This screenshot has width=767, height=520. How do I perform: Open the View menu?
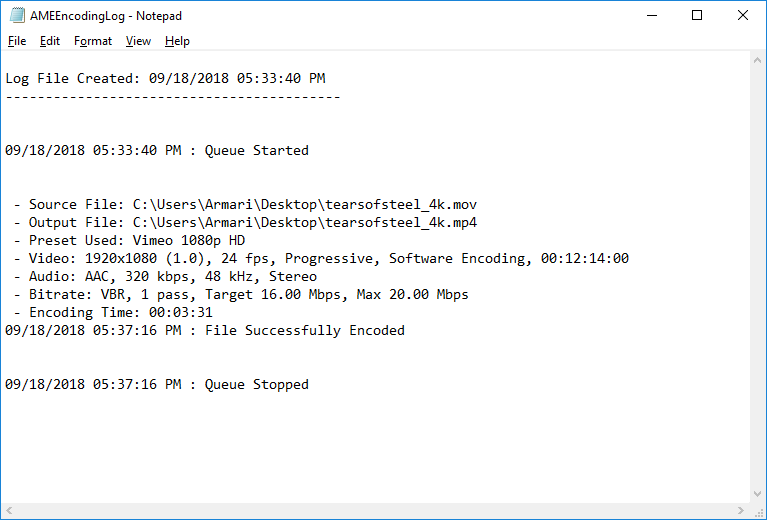click(x=138, y=41)
